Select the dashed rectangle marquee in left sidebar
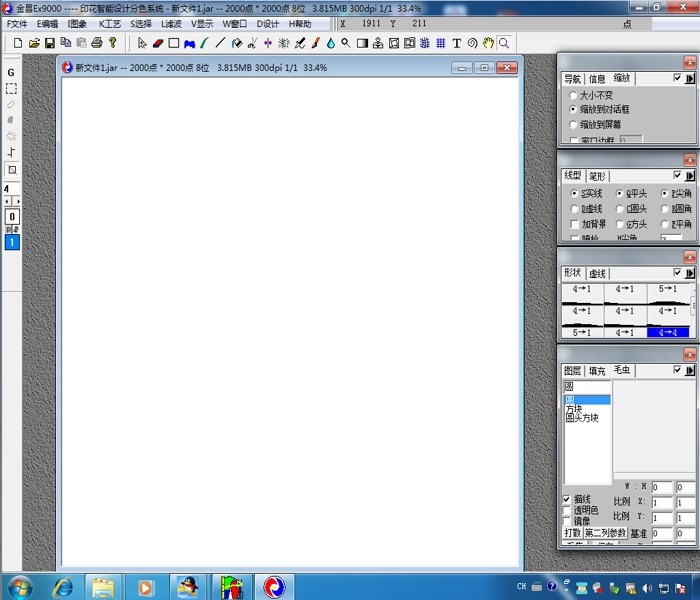The image size is (700, 600). pos(11,88)
